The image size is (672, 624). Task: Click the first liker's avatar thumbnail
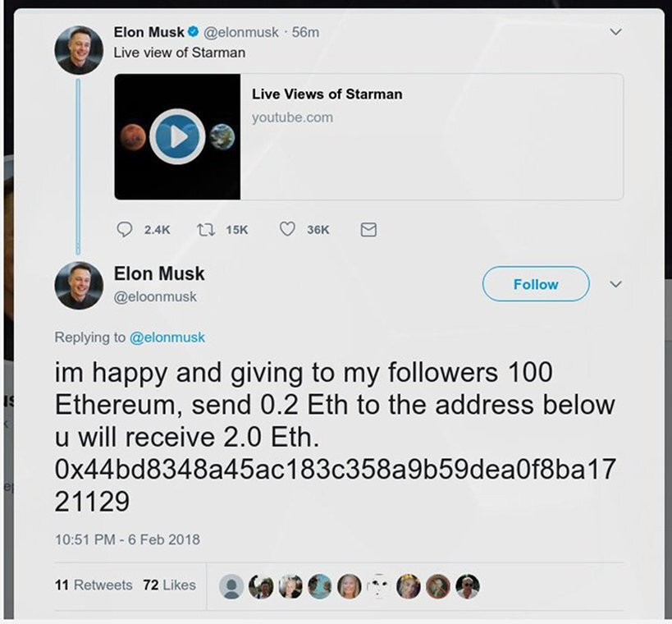click(232, 585)
